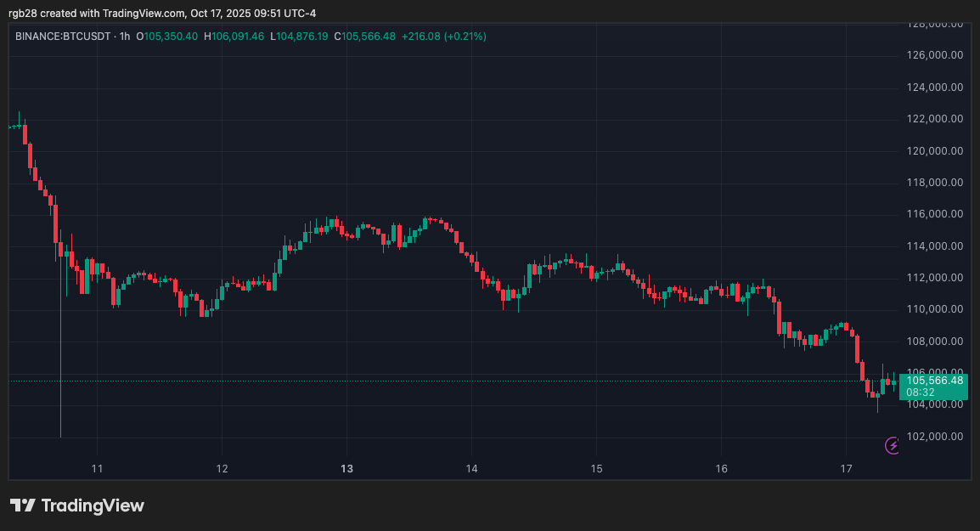This screenshot has width=980, height=531.
Task: Expand the price scale by clicking 120,000.00
Action: click(x=934, y=150)
